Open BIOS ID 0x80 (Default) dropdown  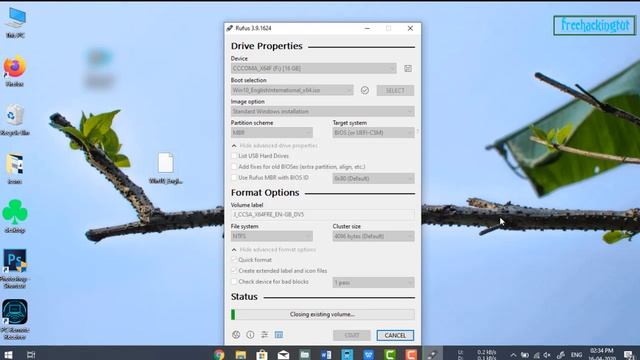pos(373,178)
